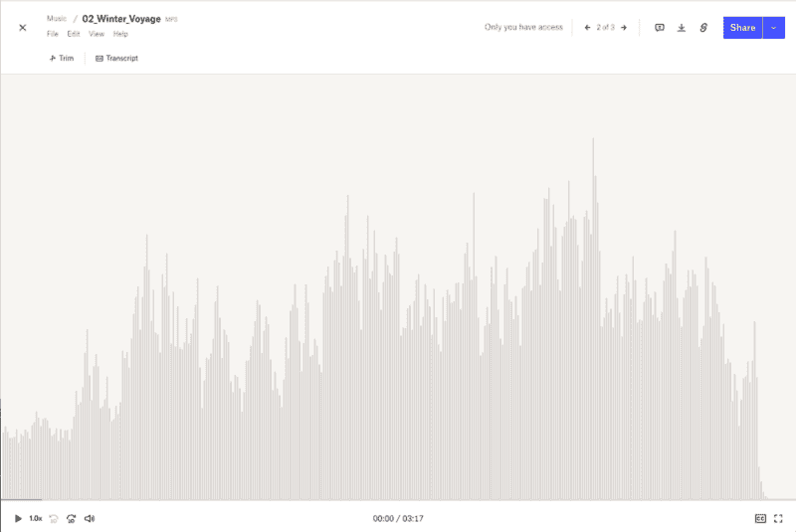Open the View menu
The width and height of the screenshot is (796, 532).
pyautogui.click(x=97, y=34)
